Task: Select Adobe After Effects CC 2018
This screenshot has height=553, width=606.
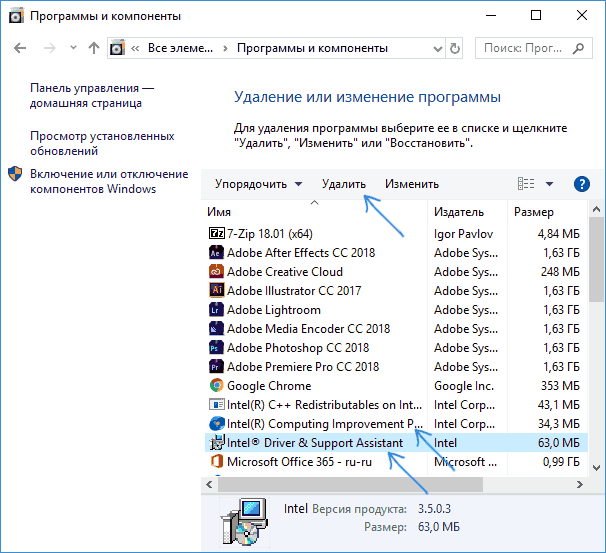Action: tap(301, 253)
